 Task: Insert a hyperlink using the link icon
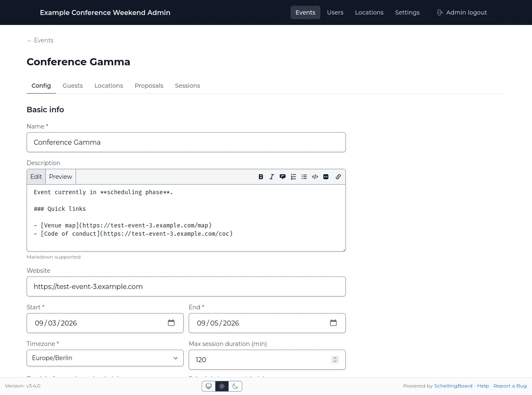[338, 177]
